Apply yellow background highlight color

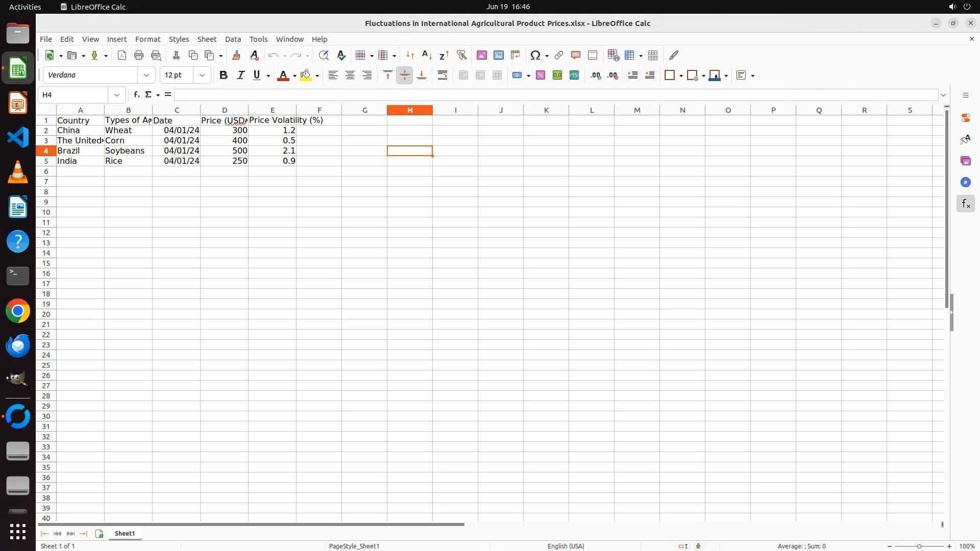click(x=306, y=75)
